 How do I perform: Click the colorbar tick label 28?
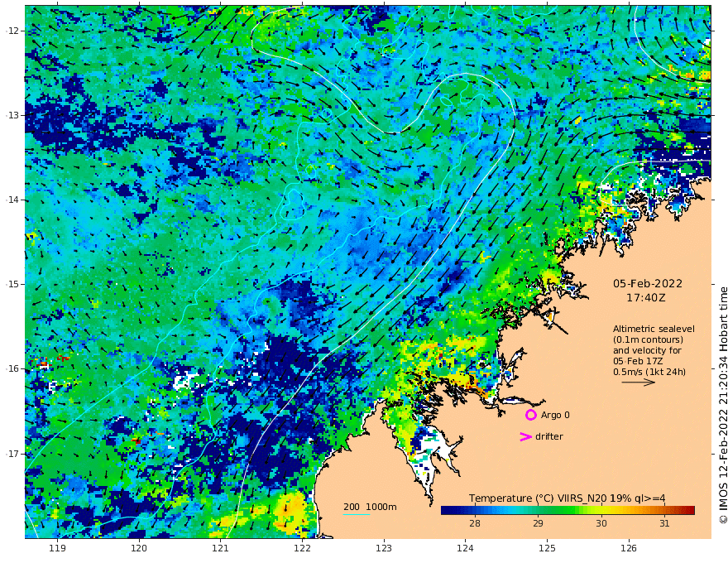[x=475, y=523]
